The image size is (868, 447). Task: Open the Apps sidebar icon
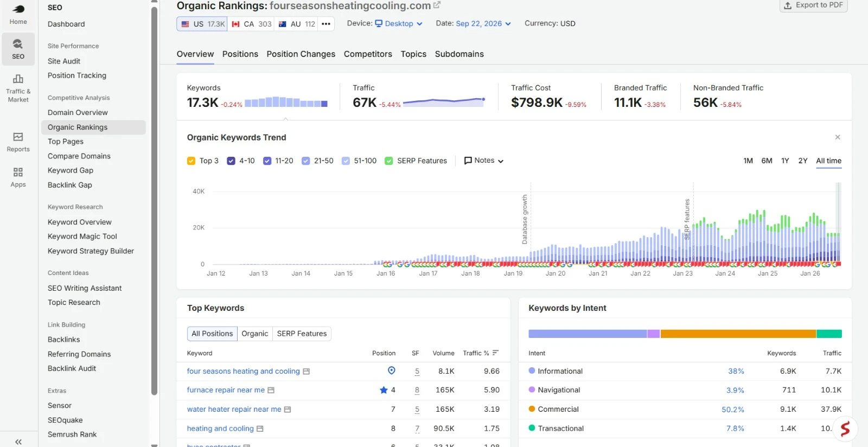18,177
